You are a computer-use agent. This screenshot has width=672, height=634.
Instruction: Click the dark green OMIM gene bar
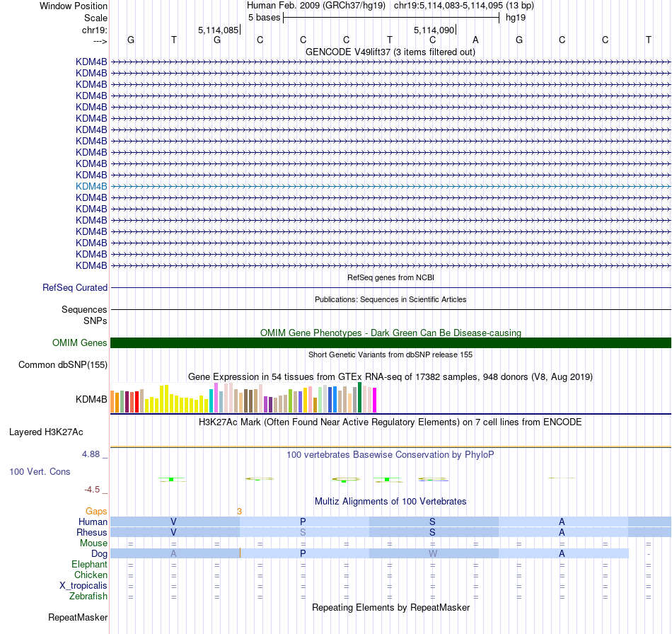(x=390, y=342)
